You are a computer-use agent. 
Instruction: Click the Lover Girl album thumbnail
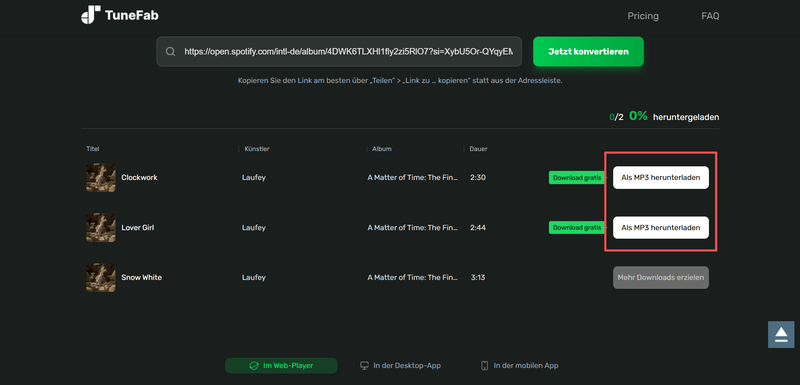101,227
